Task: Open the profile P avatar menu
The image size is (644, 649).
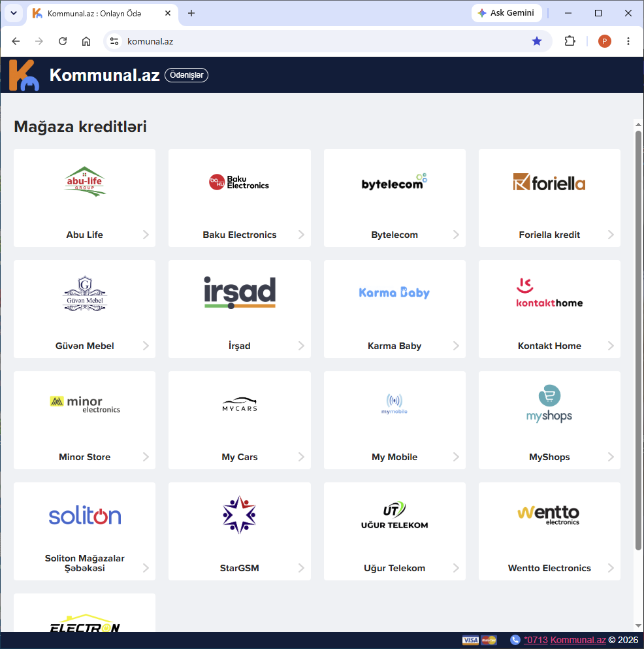Action: point(605,41)
